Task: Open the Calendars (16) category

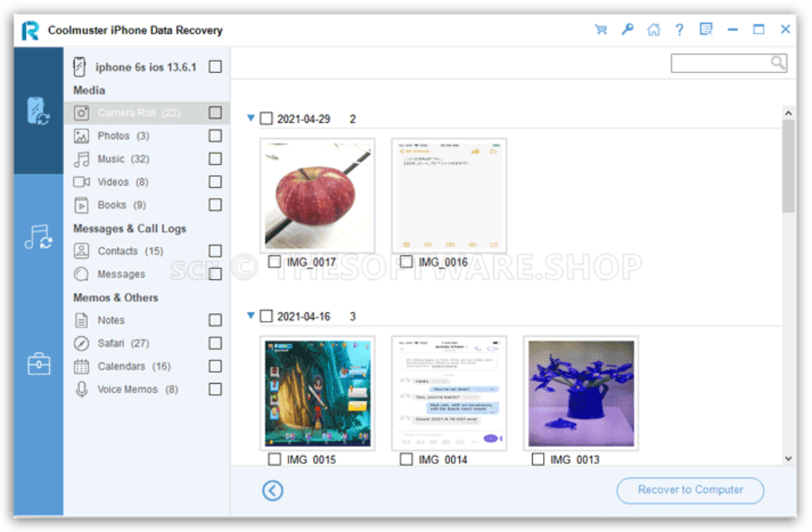Action: pyautogui.click(x=134, y=366)
